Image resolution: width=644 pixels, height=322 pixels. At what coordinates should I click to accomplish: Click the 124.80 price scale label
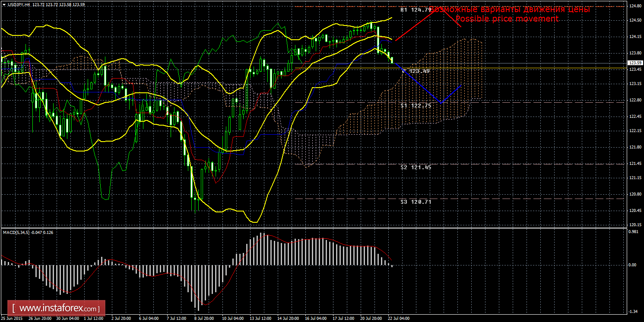point(634,6)
